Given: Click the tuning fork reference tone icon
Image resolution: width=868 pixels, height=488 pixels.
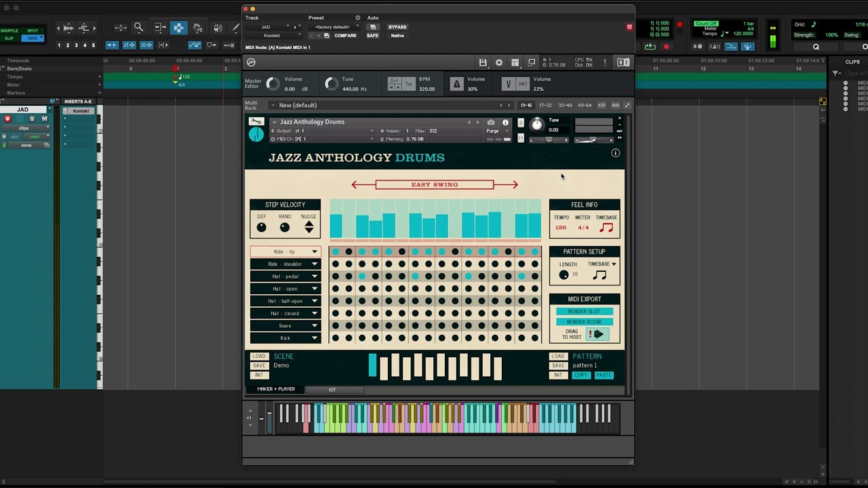Looking at the screenshot, I should 509,84.
